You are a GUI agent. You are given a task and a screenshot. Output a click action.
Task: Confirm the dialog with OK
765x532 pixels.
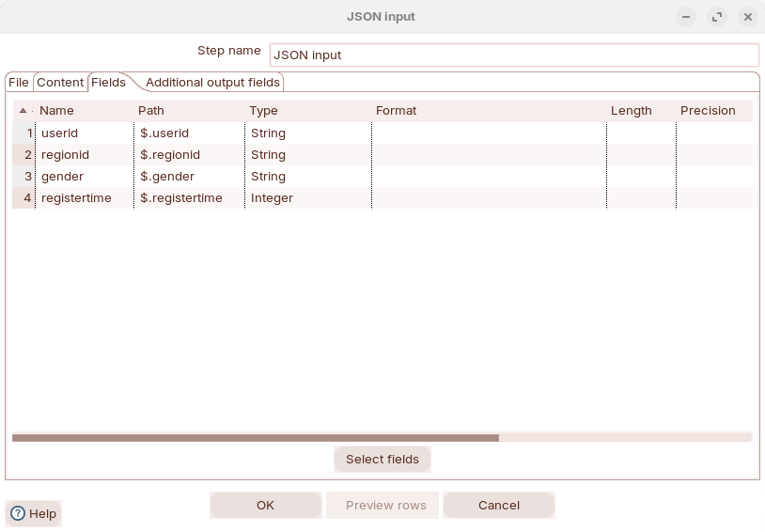click(x=265, y=505)
